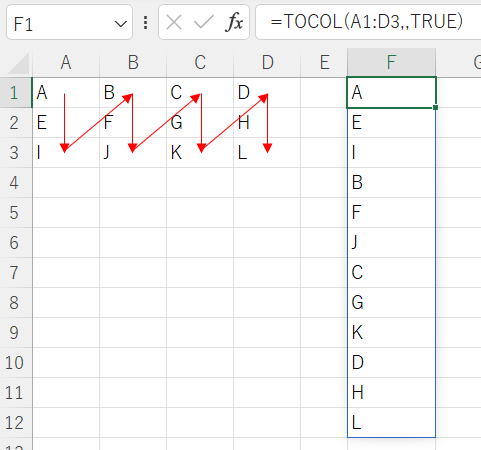This screenshot has width=481, height=450.
Task: Click cell A1 containing 'A'
Action: (x=66, y=92)
